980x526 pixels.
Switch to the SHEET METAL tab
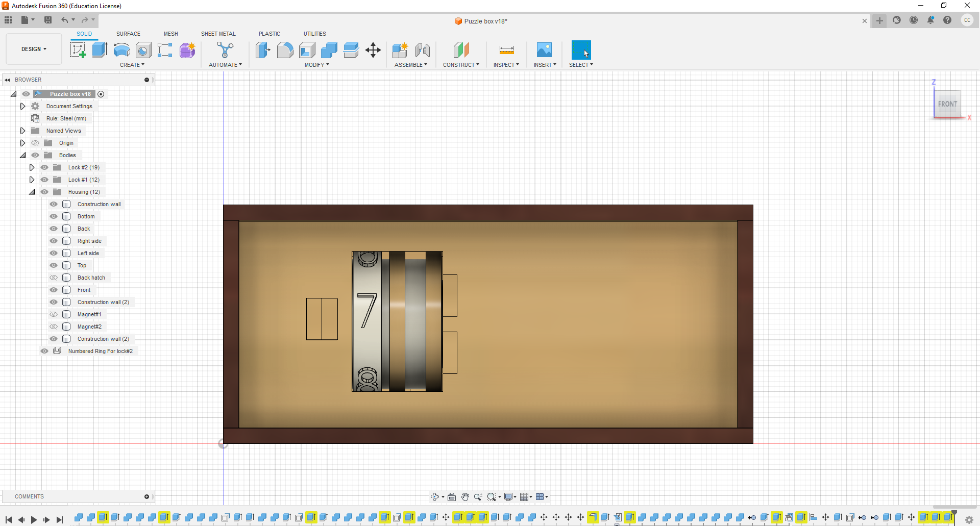(218, 34)
